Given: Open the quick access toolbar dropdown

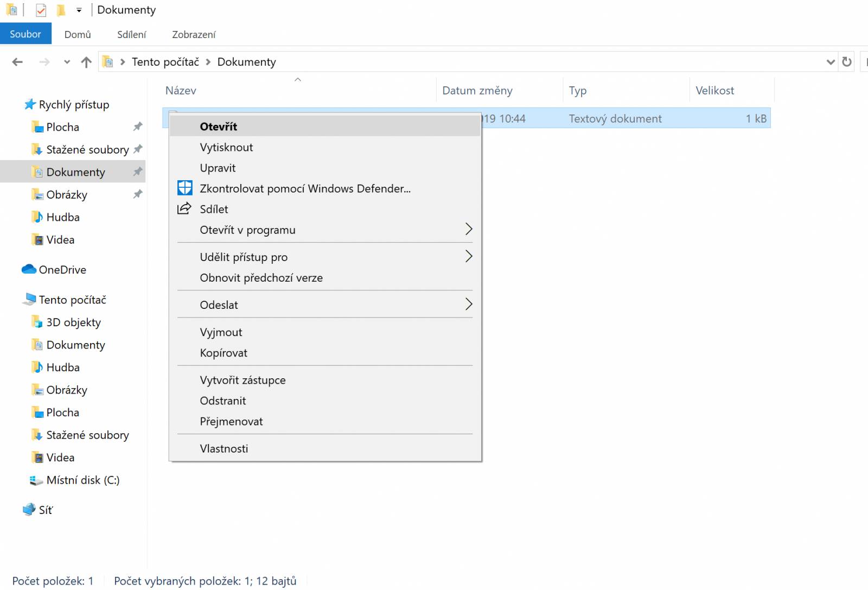Looking at the screenshot, I should pos(79,10).
